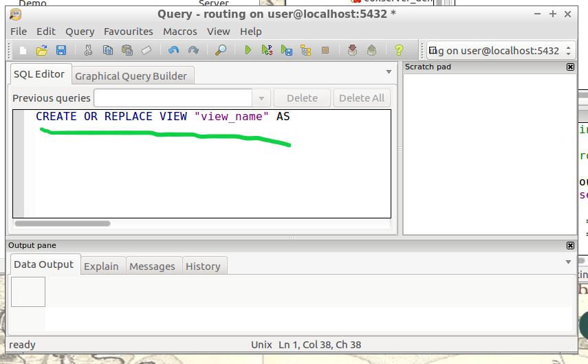
Task: Open help via question mark icon
Action: [398, 50]
